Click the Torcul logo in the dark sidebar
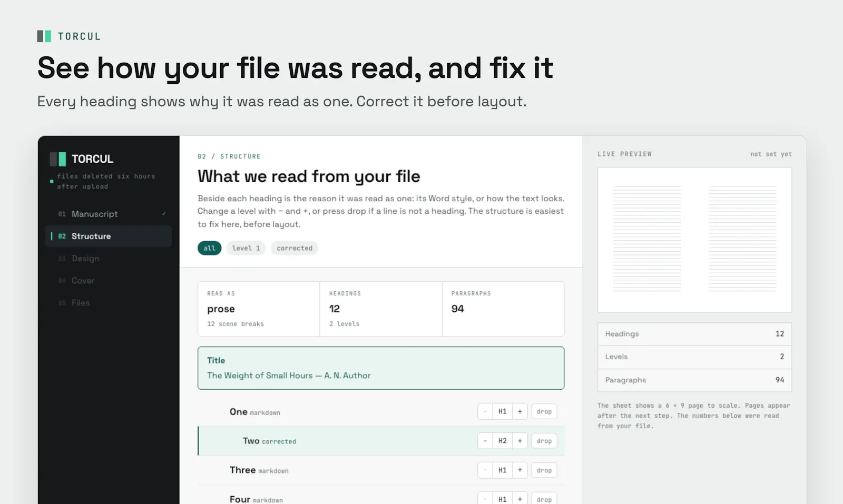The image size is (843, 504). [82, 159]
